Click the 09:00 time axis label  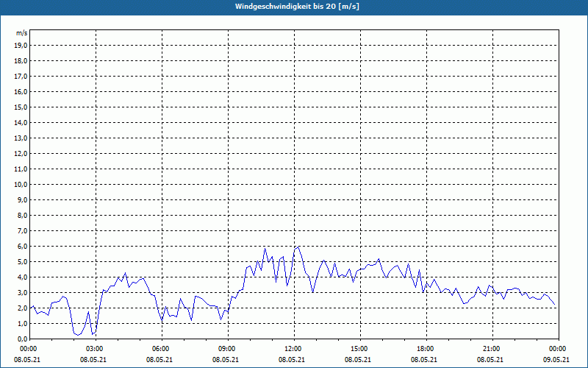point(228,349)
